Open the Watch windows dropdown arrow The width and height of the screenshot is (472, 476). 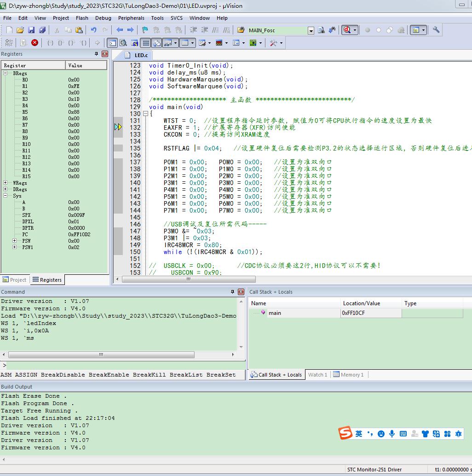[x=175, y=43]
